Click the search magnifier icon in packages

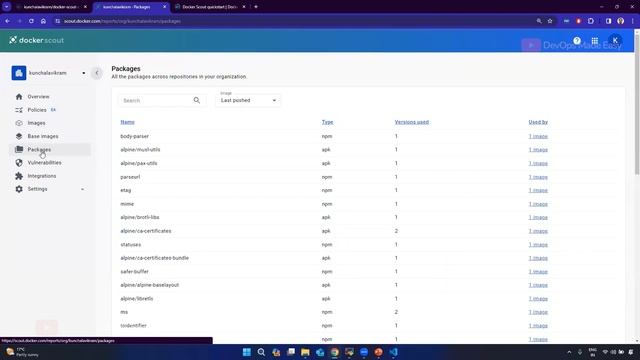197,100
